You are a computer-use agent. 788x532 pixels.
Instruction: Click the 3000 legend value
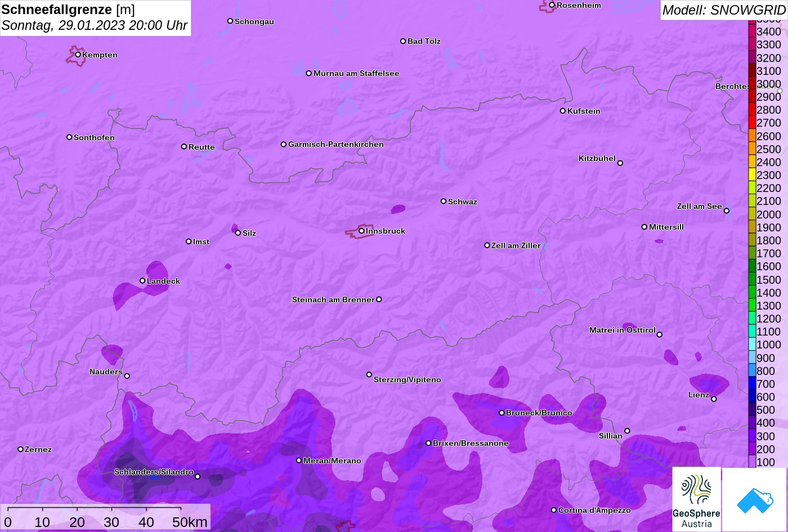click(x=769, y=84)
